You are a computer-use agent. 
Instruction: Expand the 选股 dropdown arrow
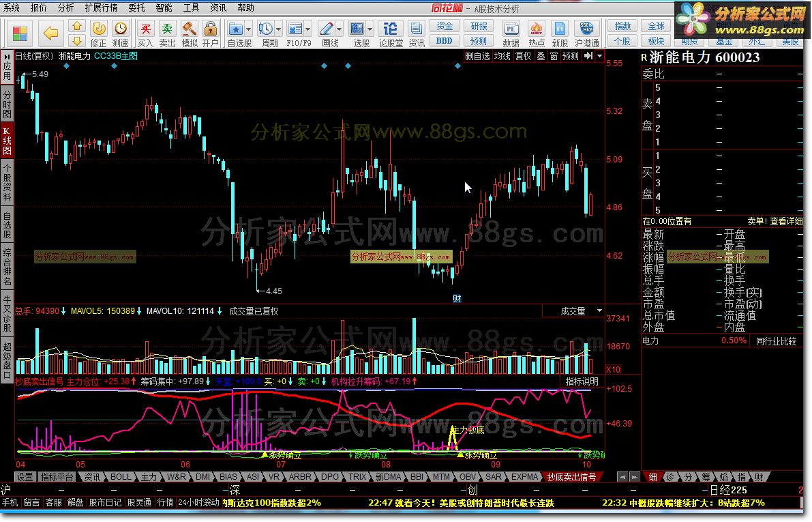[x=370, y=29]
